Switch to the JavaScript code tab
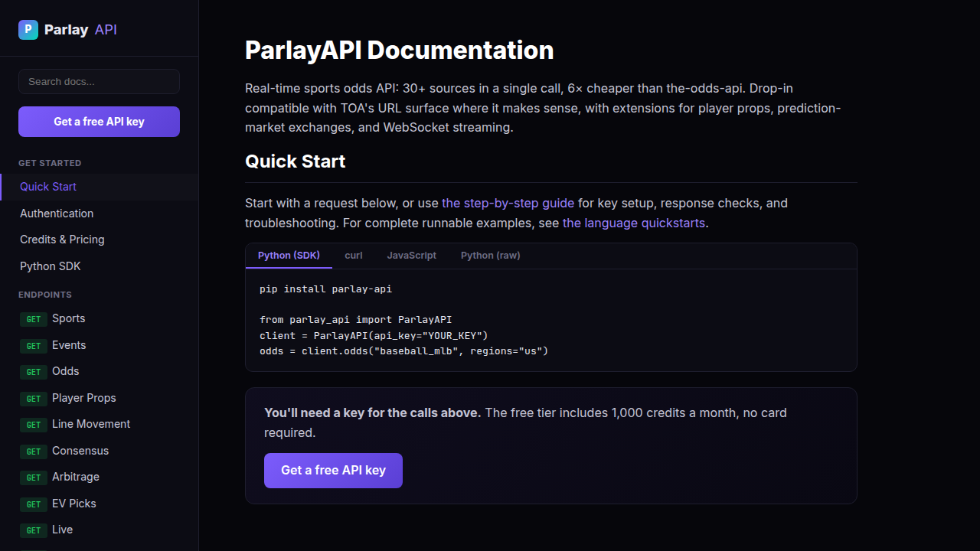Image resolution: width=980 pixels, height=551 pixels. coord(412,256)
